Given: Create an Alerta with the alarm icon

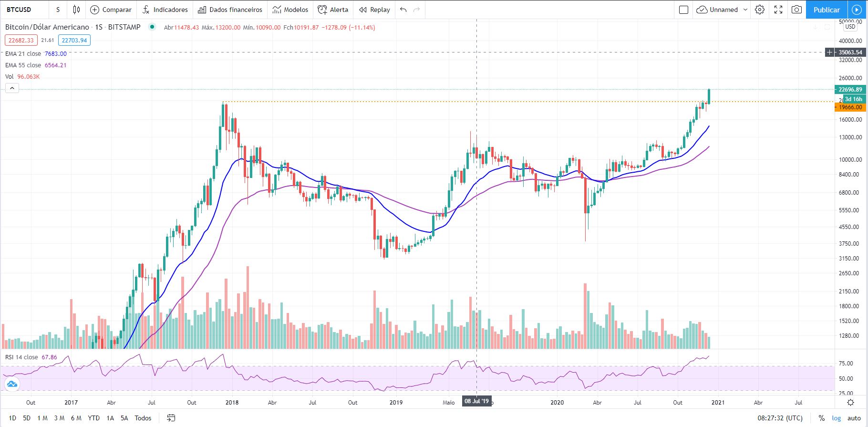Looking at the screenshot, I should (333, 10).
